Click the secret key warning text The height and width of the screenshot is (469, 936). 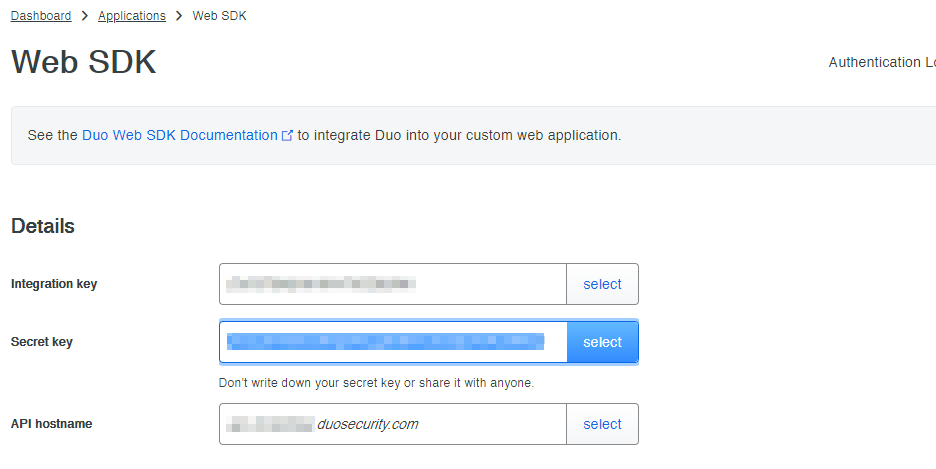[x=376, y=382]
